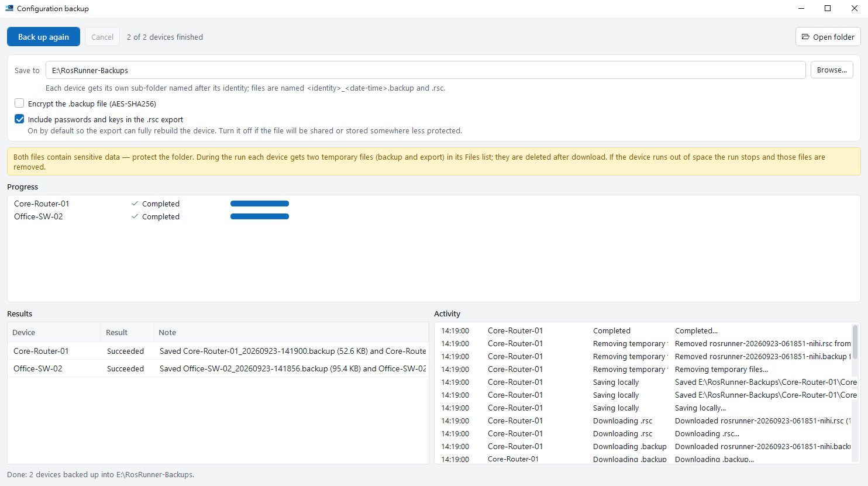The width and height of the screenshot is (868, 486).
Task: Click the Cancel button
Action: (102, 37)
